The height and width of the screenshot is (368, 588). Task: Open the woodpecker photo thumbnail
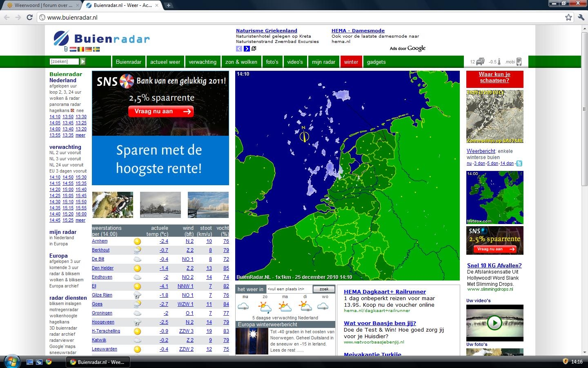(x=113, y=205)
